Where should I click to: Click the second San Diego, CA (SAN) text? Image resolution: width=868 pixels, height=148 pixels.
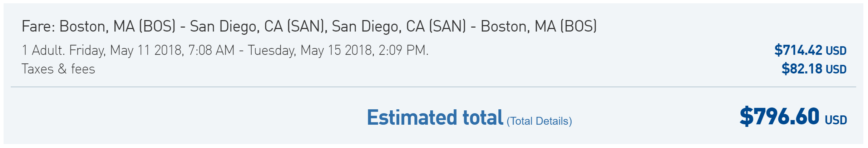pos(399,27)
